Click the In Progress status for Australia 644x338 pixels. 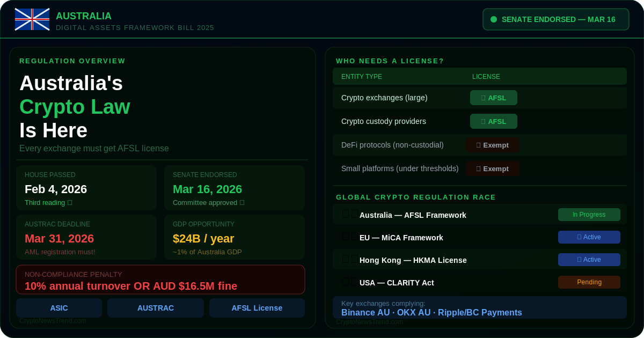click(589, 215)
